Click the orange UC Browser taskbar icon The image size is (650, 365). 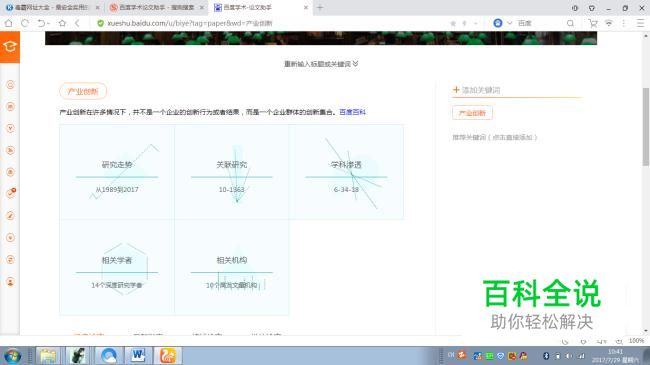tap(168, 356)
